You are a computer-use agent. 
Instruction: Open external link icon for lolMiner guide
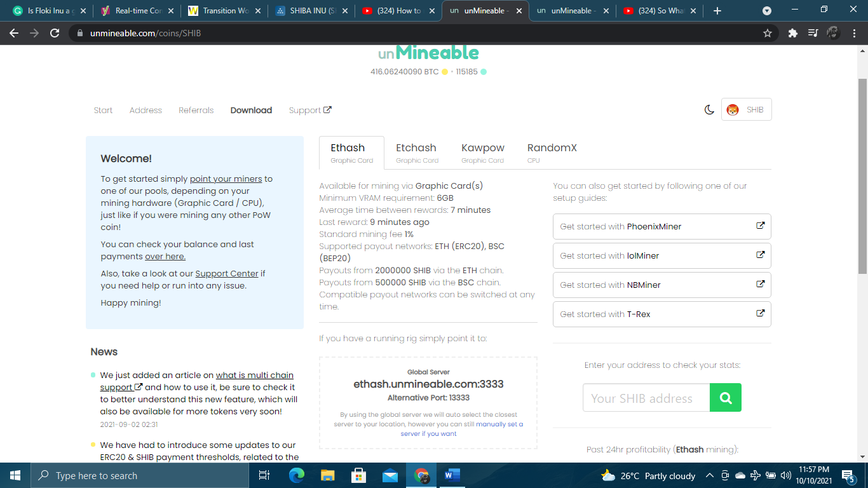click(x=760, y=255)
